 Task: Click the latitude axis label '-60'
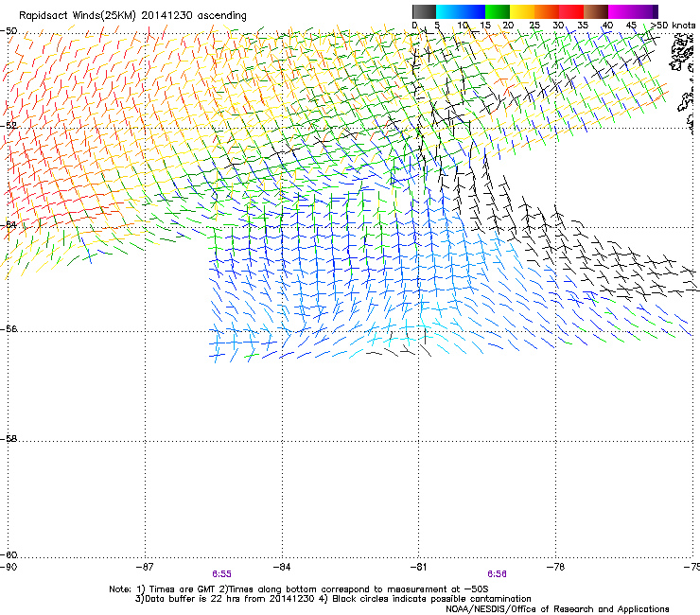[x=9, y=555]
